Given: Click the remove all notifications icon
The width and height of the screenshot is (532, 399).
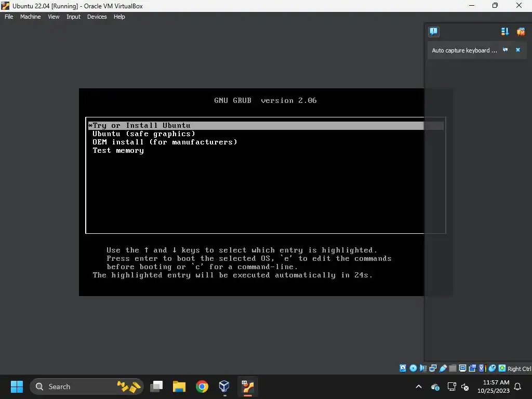Looking at the screenshot, I should click(x=521, y=32).
